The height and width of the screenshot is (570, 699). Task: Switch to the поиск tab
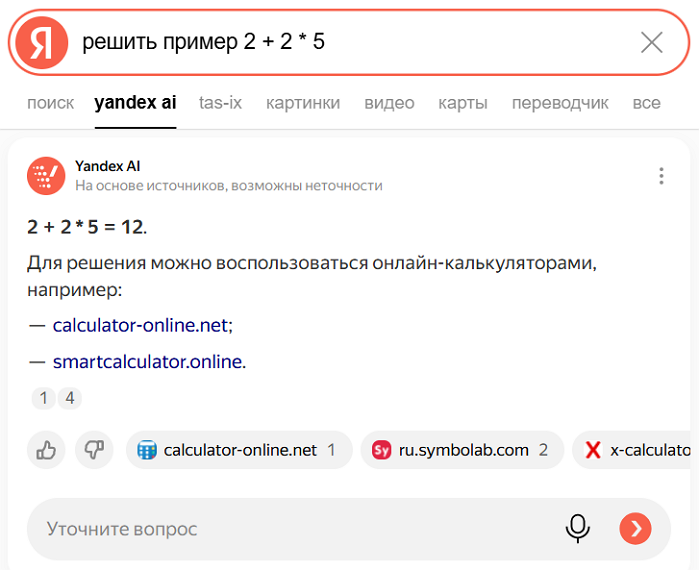(x=50, y=103)
